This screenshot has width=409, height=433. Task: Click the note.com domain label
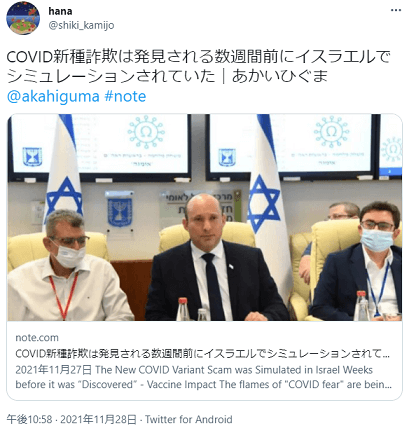tap(37, 338)
